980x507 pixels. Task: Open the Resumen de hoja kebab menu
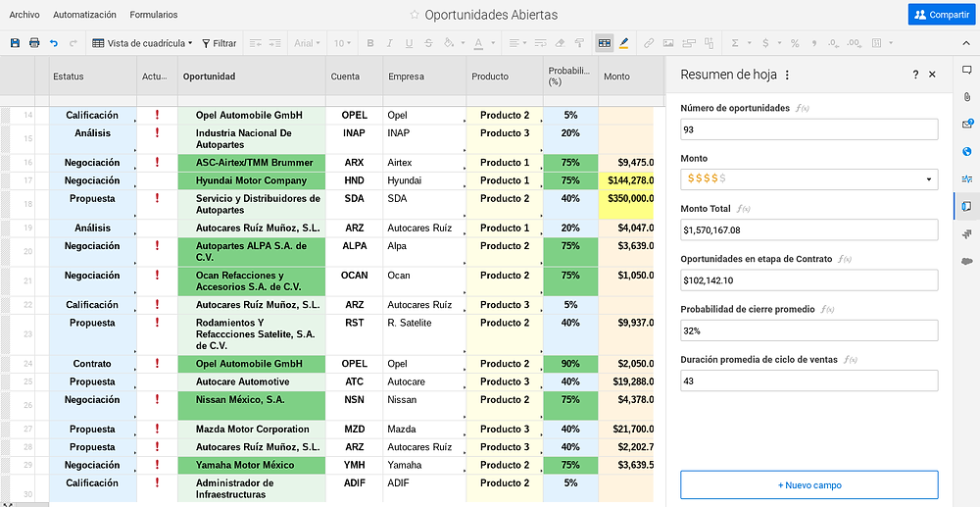[x=787, y=75]
